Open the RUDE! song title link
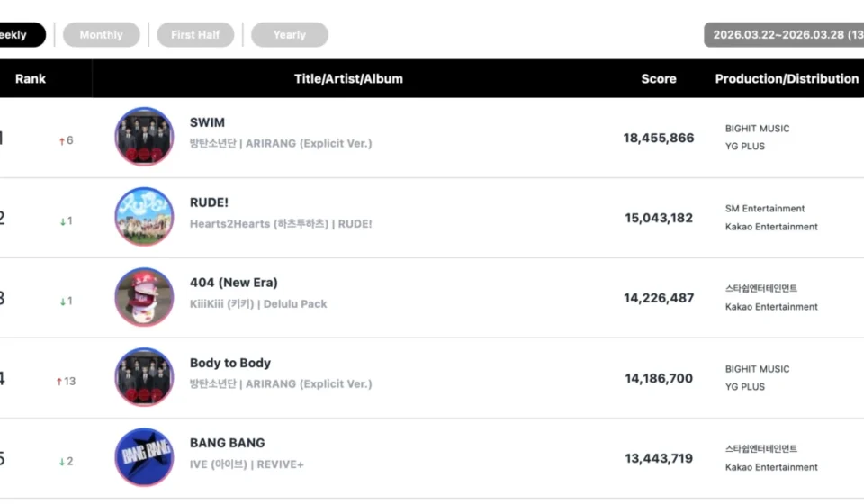The width and height of the screenshot is (864, 504). pyautogui.click(x=209, y=202)
